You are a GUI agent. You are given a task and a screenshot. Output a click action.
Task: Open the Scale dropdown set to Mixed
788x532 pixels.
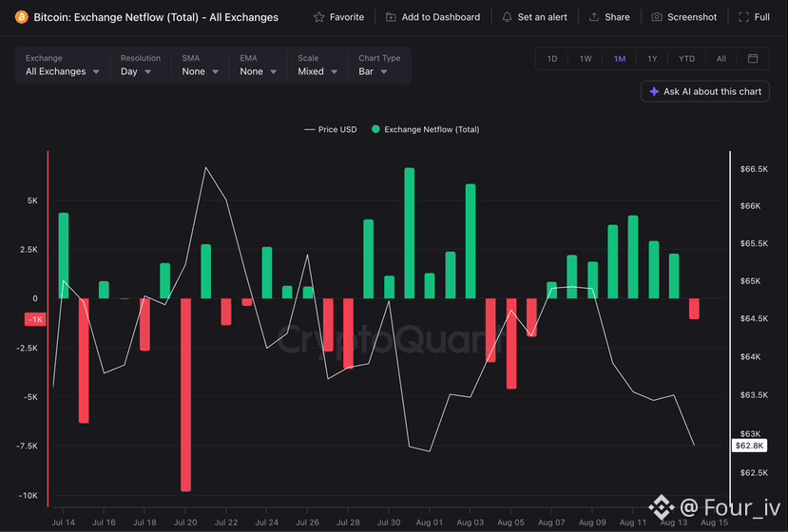(x=317, y=66)
